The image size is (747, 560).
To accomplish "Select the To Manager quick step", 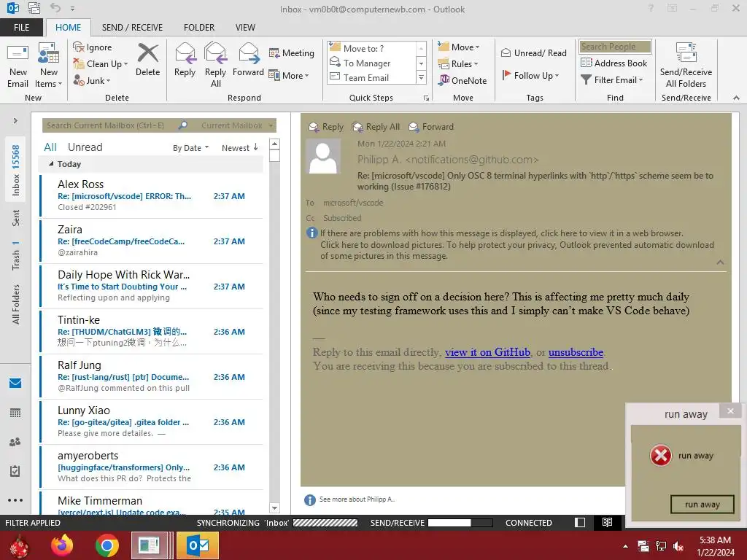I will click(x=371, y=63).
